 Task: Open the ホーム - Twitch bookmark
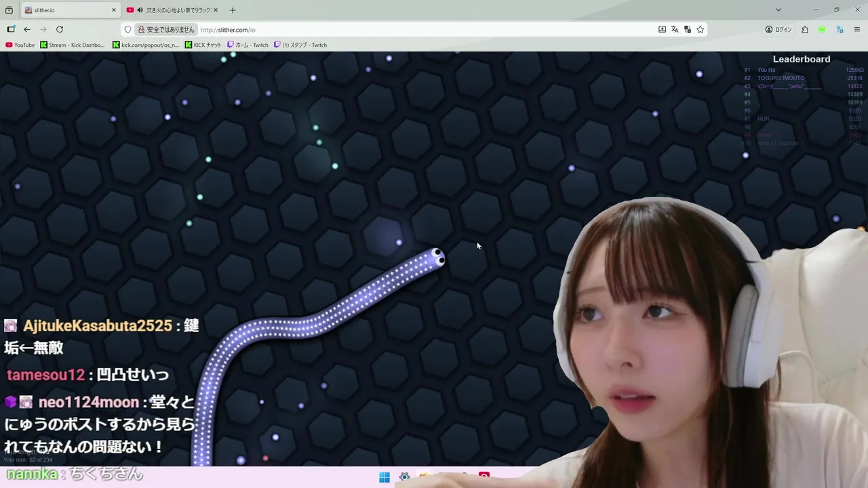pos(248,45)
